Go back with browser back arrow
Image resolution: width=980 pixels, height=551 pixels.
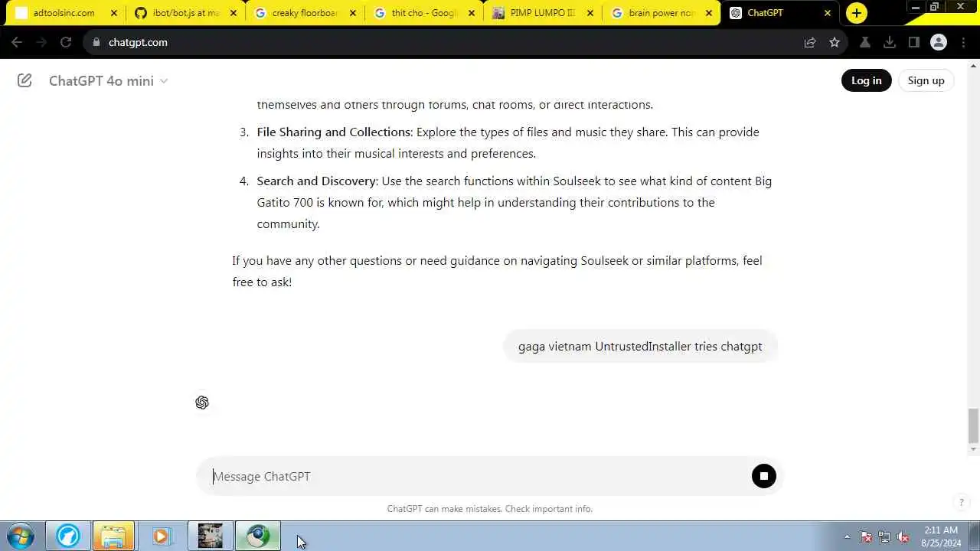click(x=17, y=42)
